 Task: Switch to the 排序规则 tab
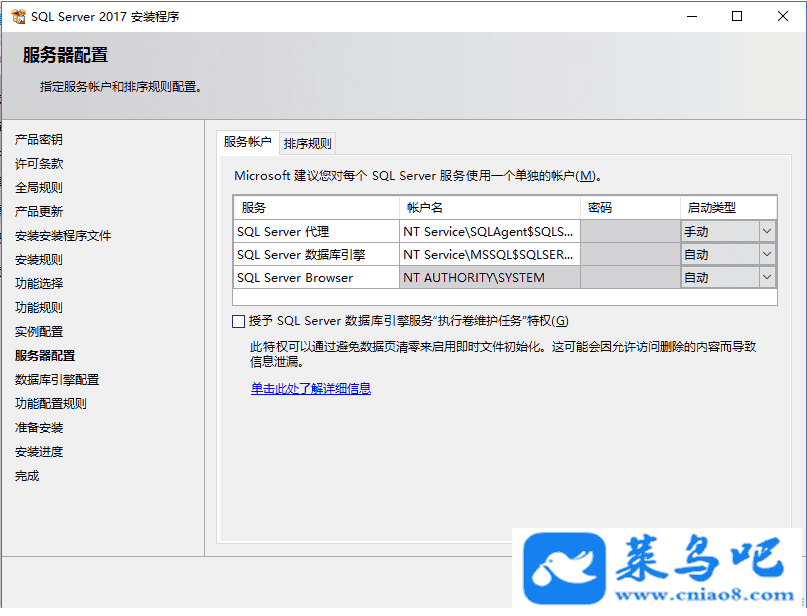click(307, 144)
